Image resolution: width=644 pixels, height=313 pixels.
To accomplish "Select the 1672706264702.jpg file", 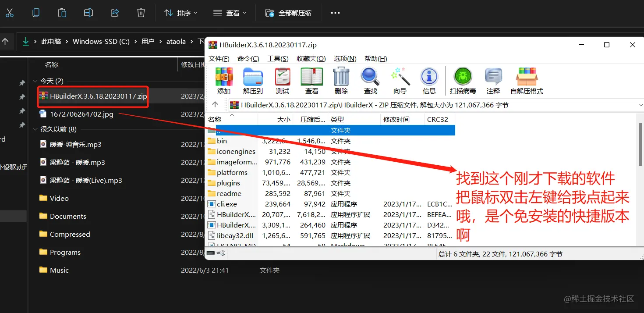I will point(76,114).
